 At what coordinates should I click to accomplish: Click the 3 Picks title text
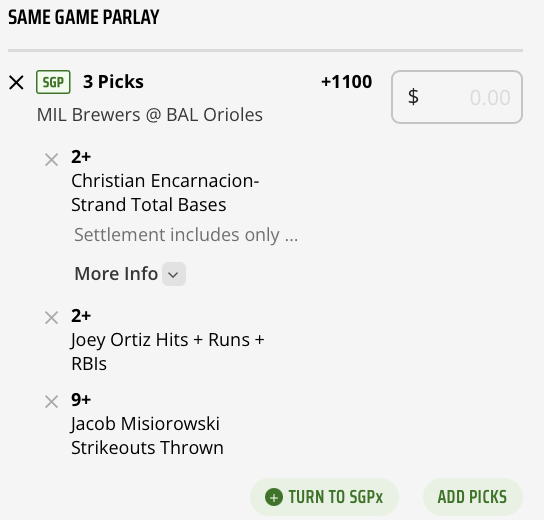point(113,82)
